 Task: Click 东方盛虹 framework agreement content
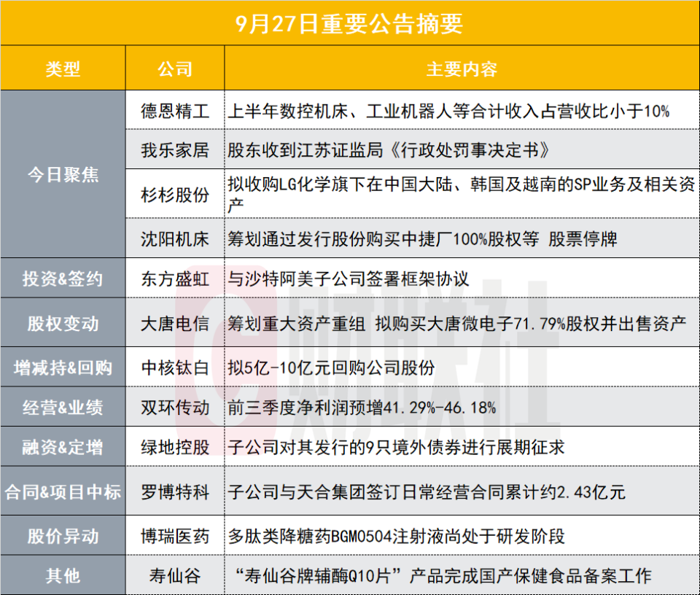click(349, 279)
